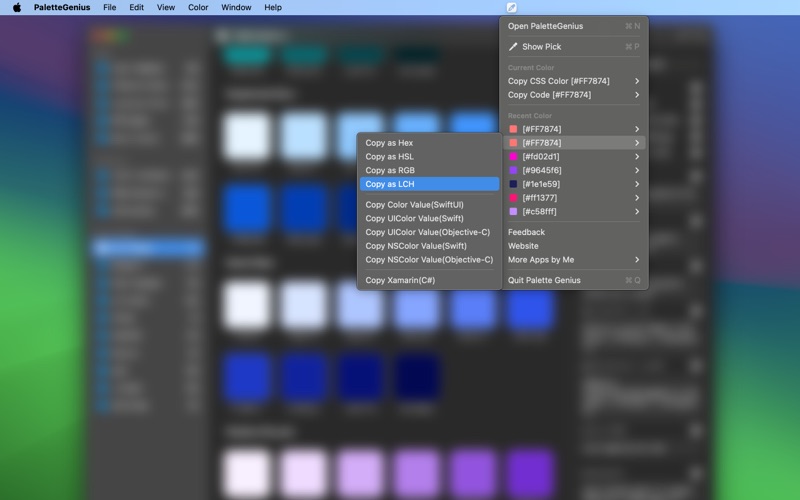The image size is (800, 500).
Task: Select the magenta swatch next to #fd02d1
Action: pyautogui.click(x=513, y=157)
